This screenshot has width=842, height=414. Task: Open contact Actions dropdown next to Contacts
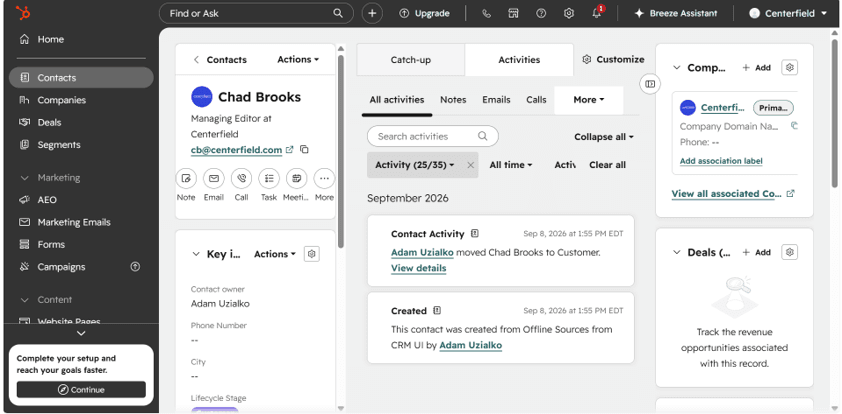(298, 60)
